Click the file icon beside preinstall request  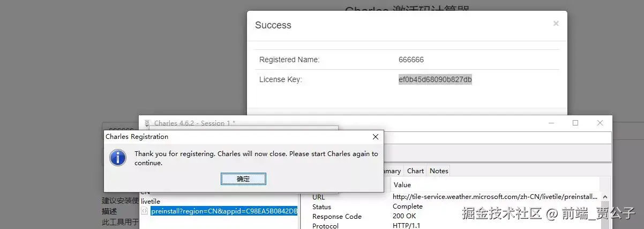144,211
